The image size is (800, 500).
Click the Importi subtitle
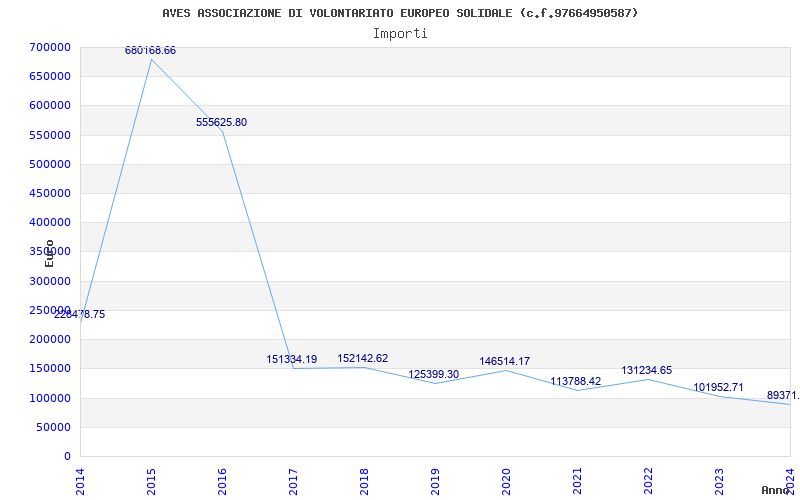click(x=400, y=34)
